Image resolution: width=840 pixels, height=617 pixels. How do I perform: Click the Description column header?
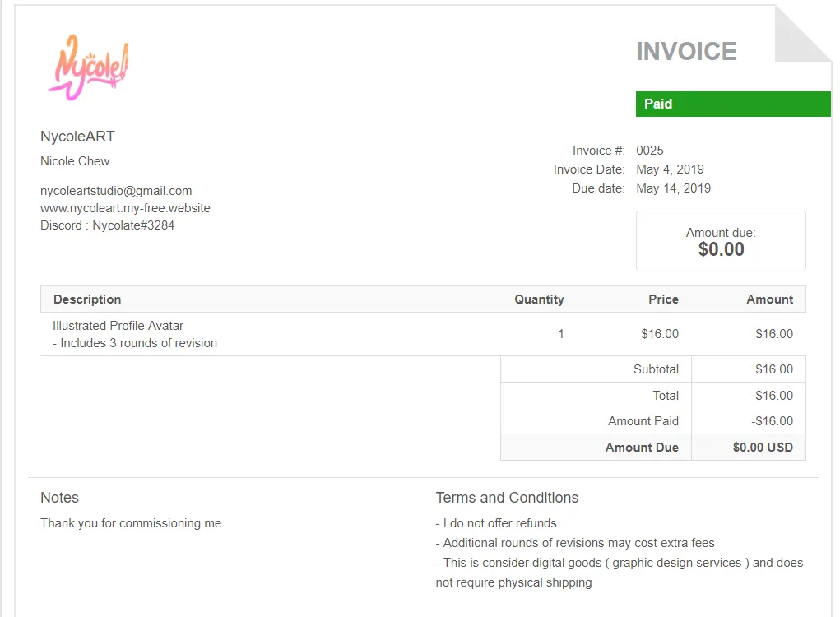point(87,299)
